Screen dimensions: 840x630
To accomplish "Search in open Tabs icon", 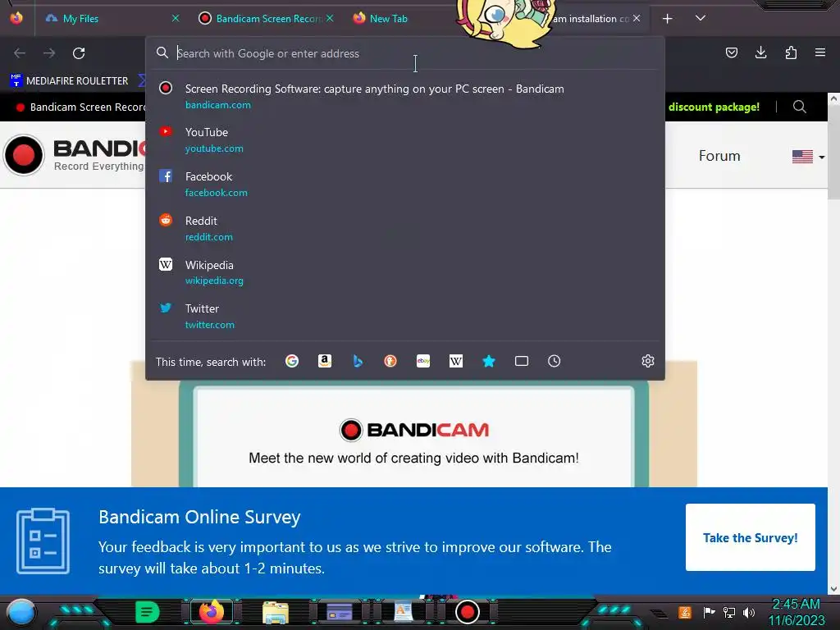I will (521, 361).
